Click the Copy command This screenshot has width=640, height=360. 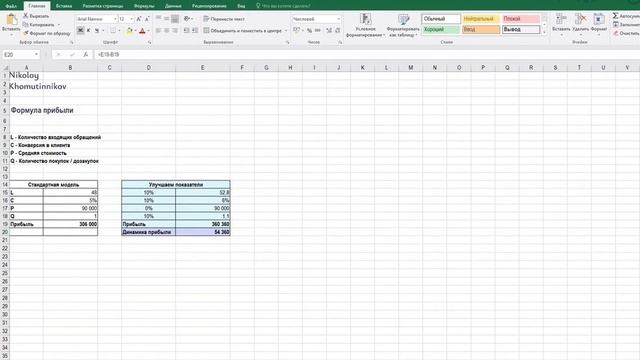39,24
